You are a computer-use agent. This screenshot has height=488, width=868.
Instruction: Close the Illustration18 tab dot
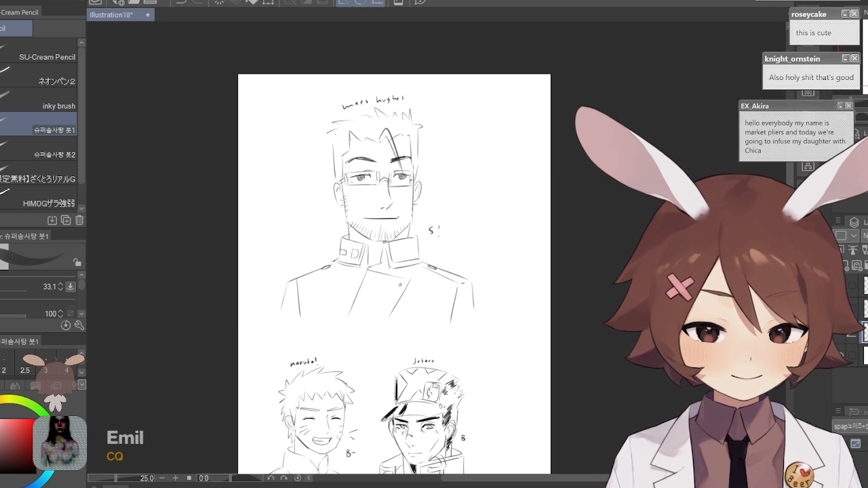[x=148, y=15]
